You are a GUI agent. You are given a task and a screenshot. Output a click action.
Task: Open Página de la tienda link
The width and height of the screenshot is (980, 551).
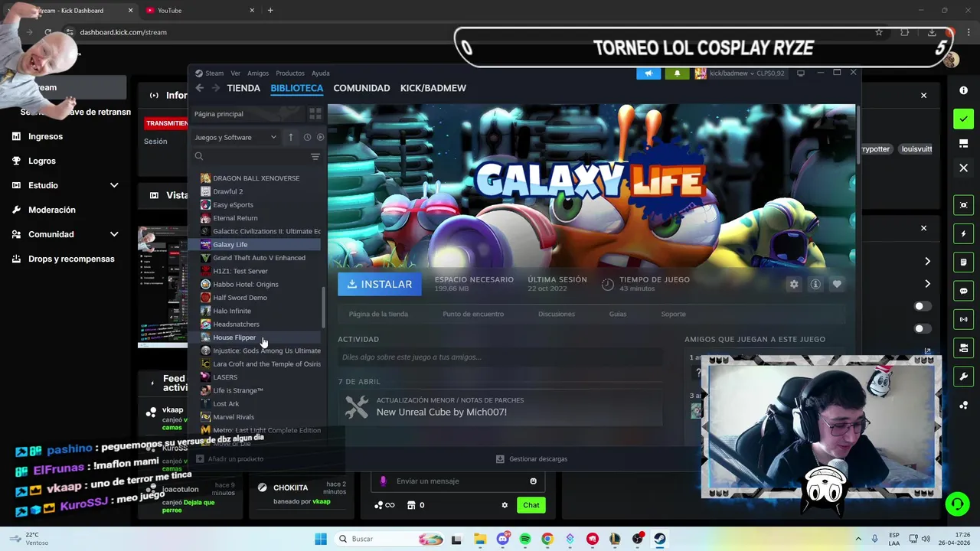coord(378,314)
